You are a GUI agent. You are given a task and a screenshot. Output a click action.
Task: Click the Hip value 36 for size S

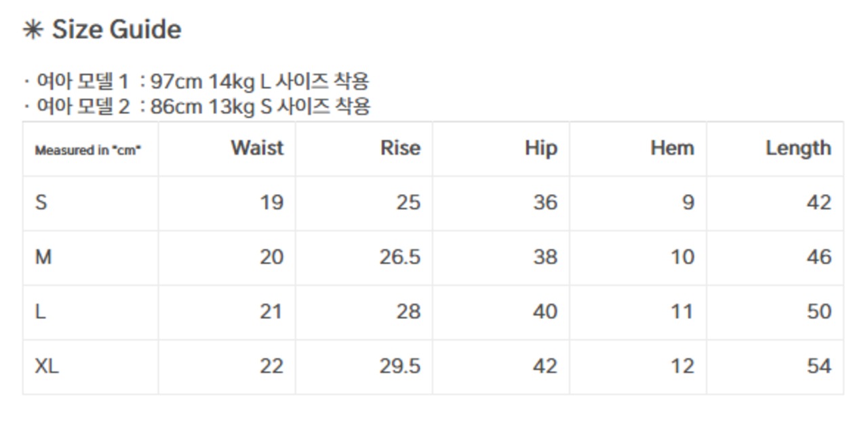click(x=545, y=203)
